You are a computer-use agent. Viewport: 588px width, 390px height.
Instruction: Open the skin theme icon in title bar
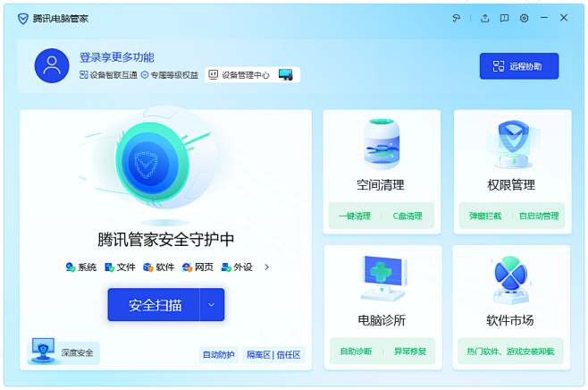click(x=456, y=18)
